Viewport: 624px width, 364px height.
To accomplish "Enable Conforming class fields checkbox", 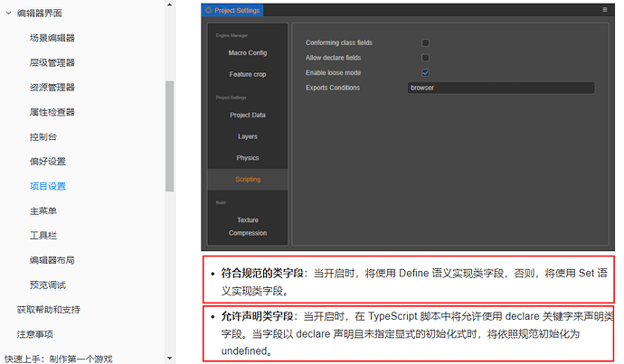I will [x=425, y=42].
